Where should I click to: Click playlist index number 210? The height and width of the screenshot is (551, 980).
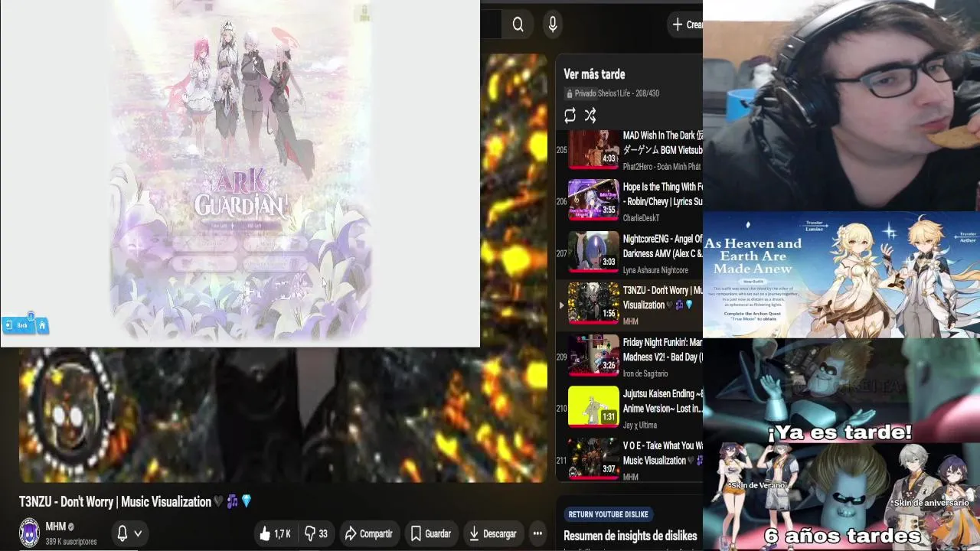click(x=562, y=409)
